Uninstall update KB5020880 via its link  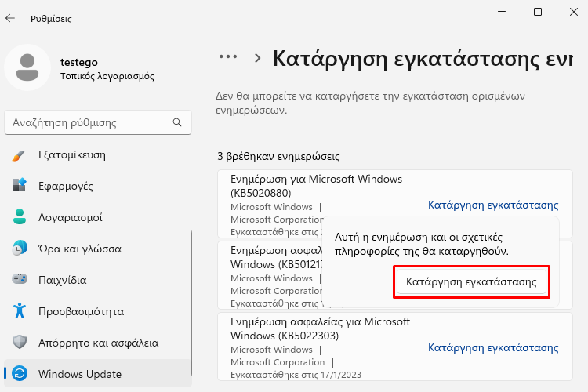tap(493, 205)
